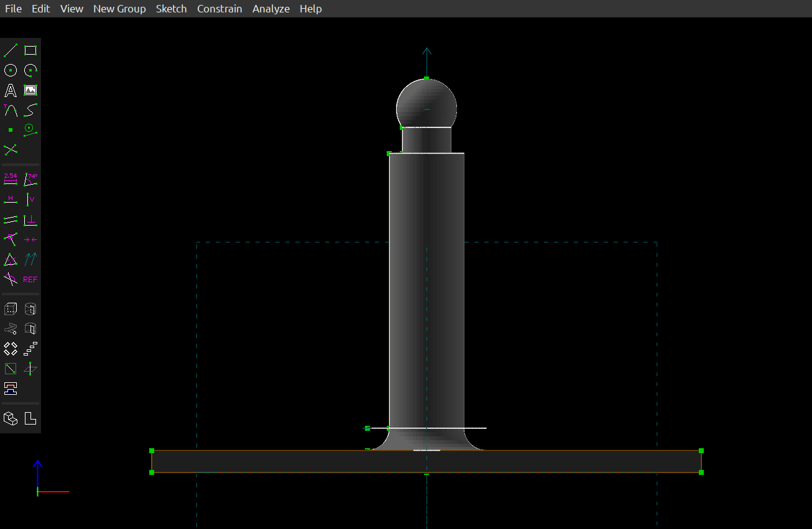Choose the arc of a circle tool
812x529 pixels.
[x=30, y=70]
